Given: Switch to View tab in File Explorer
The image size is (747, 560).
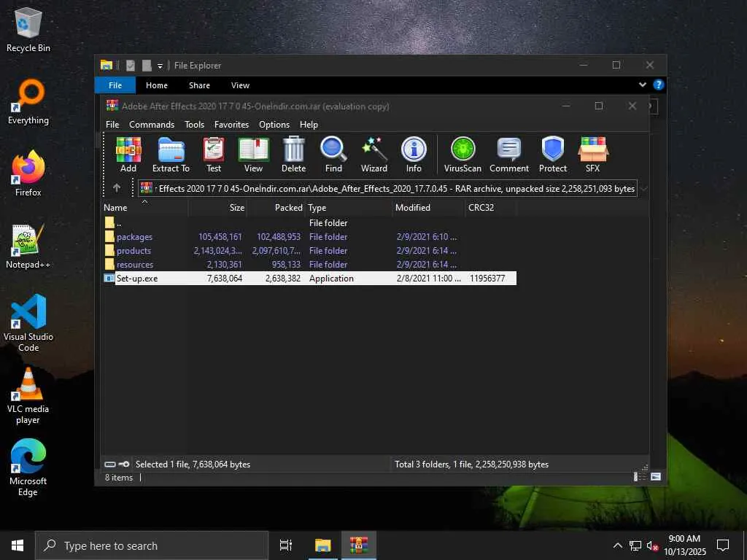Looking at the screenshot, I should [x=240, y=85].
